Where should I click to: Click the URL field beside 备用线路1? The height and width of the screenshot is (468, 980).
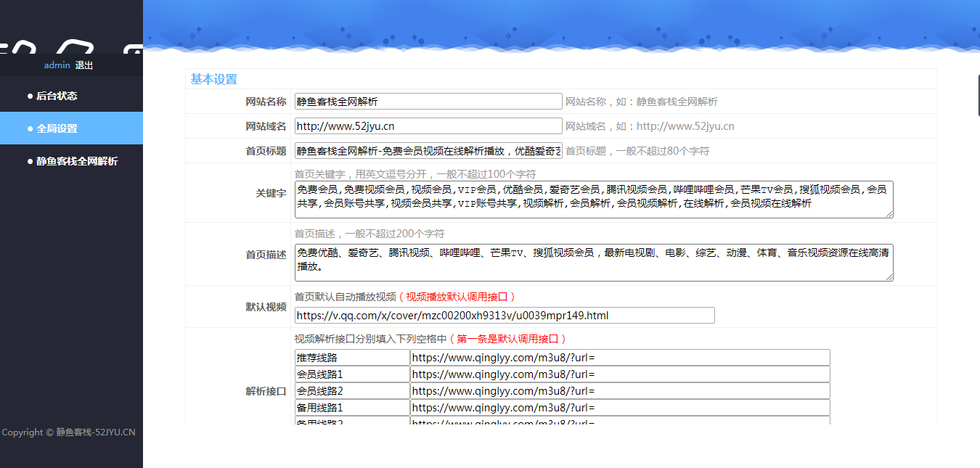tap(619, 408)
